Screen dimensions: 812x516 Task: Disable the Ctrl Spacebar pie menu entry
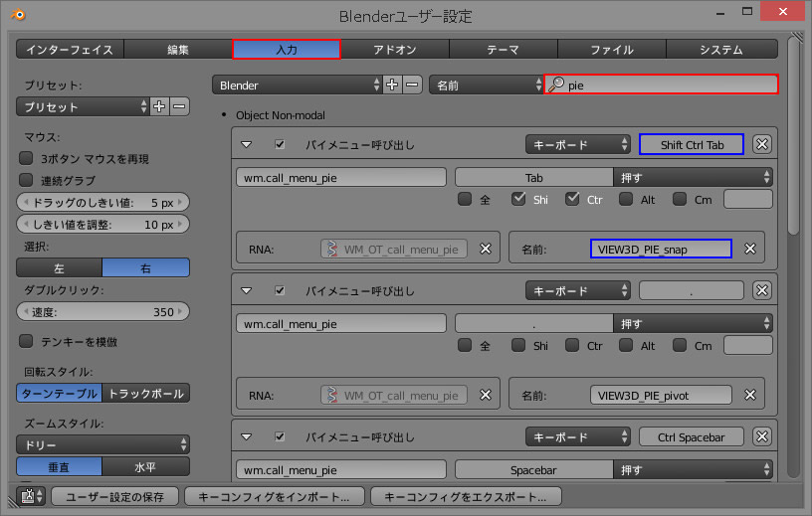coord(280,436)
